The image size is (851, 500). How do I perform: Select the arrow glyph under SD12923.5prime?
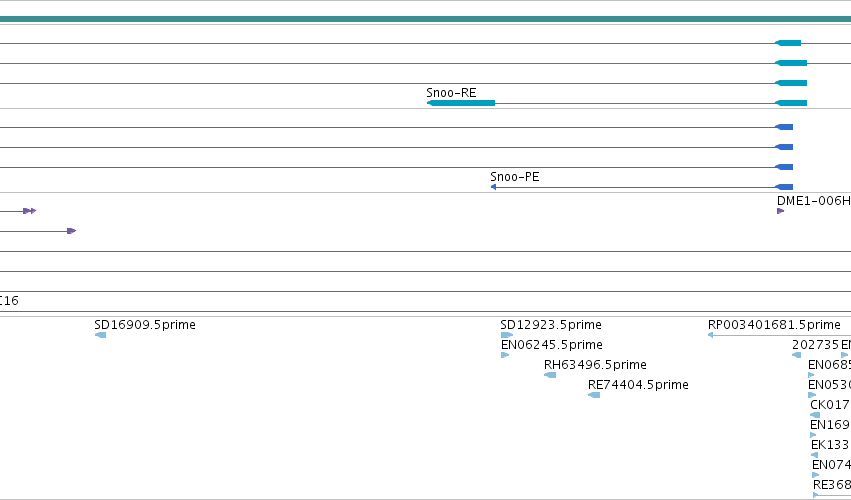pyautogui.click(x=507, y=335)
